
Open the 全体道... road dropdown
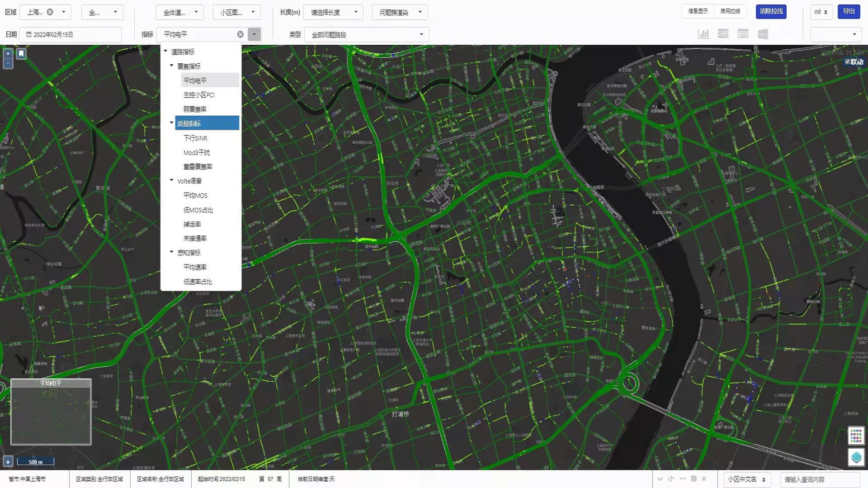[180, 12]
